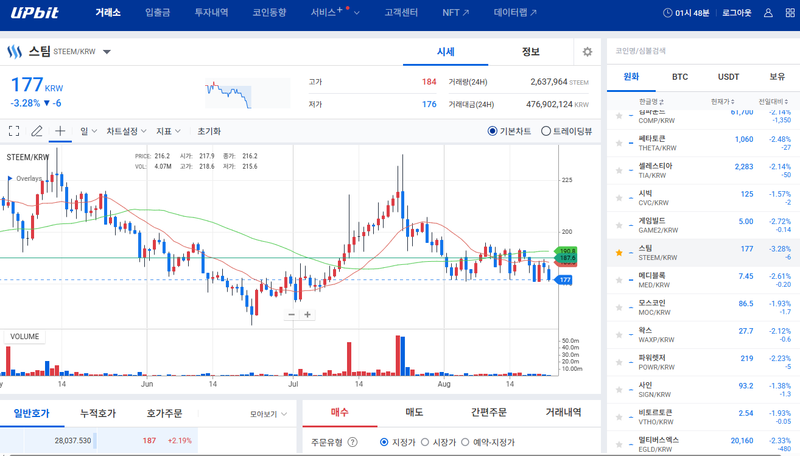This screenshot has width=800, height=456.
Task: Open the 코인동향 menu
Action: [269, 13]
